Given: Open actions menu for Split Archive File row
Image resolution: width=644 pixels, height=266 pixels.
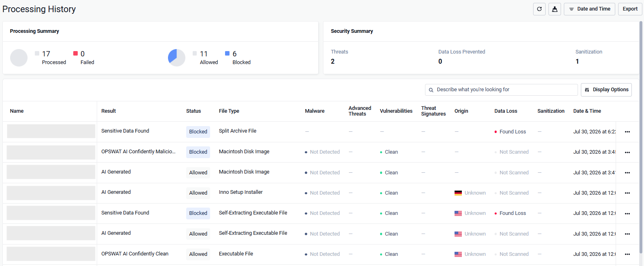Looking at the screenshot, I should click(x=627, y=132).
